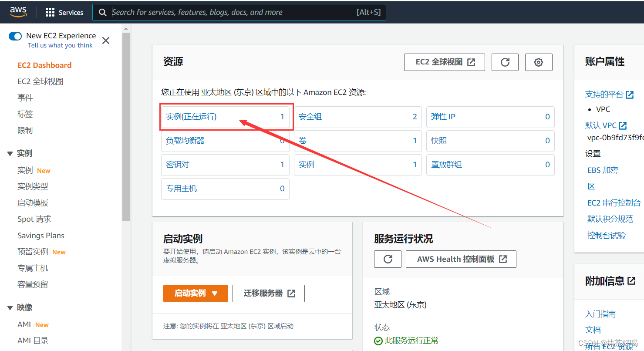Expand the 启动实例 dropdown arrow
Image resolution: width=644 pixels, height=351 pixels.
point(215,294)
